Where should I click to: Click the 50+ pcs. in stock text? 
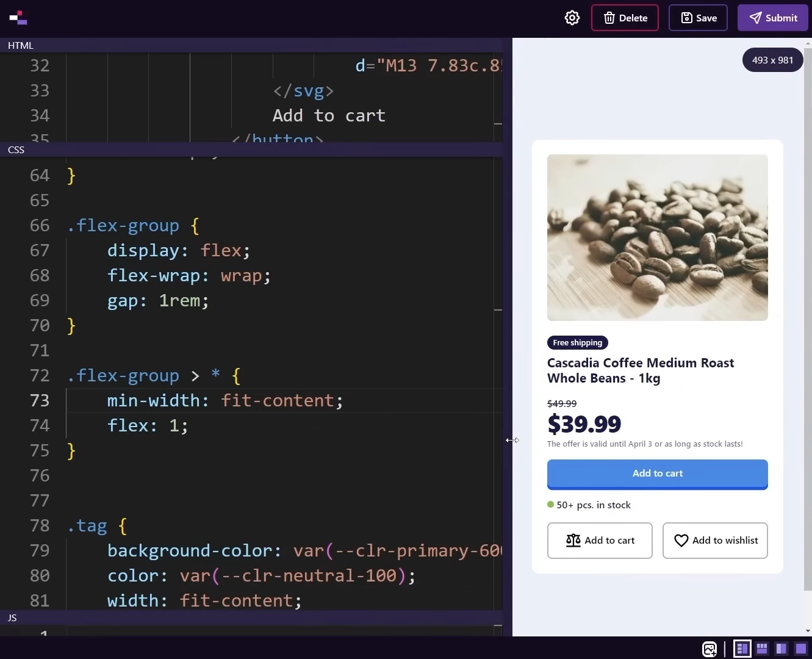[x=594, y=505]
